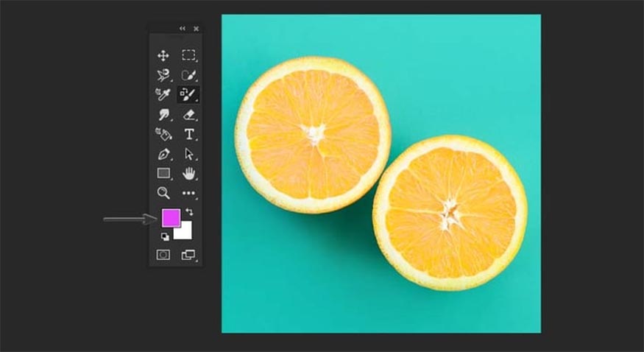Viewport: 644px width, 352px height.
Task: Select the Zoom magnifier tool
Action: [163, 193]
